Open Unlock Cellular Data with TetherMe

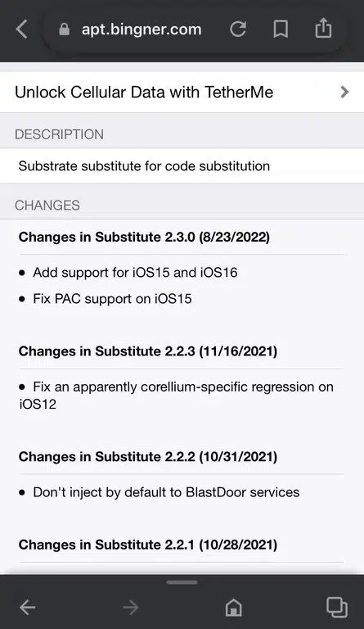click(x=182, y=93)
